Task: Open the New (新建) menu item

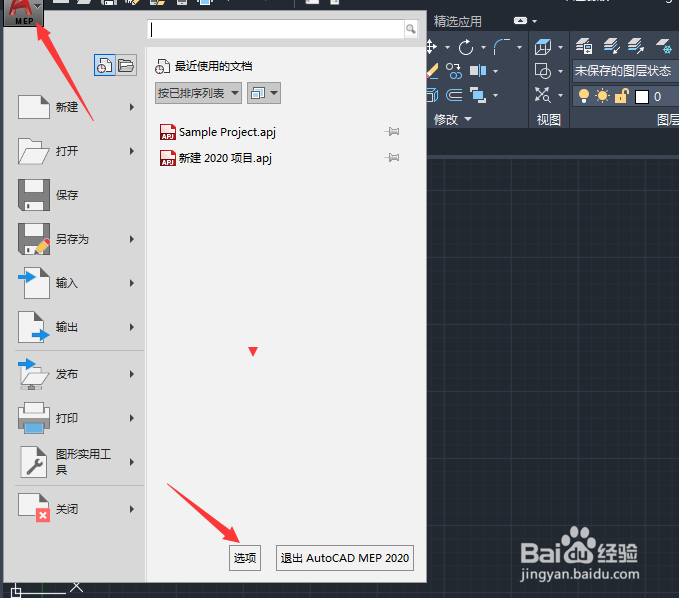Action: tap(75, 107)
